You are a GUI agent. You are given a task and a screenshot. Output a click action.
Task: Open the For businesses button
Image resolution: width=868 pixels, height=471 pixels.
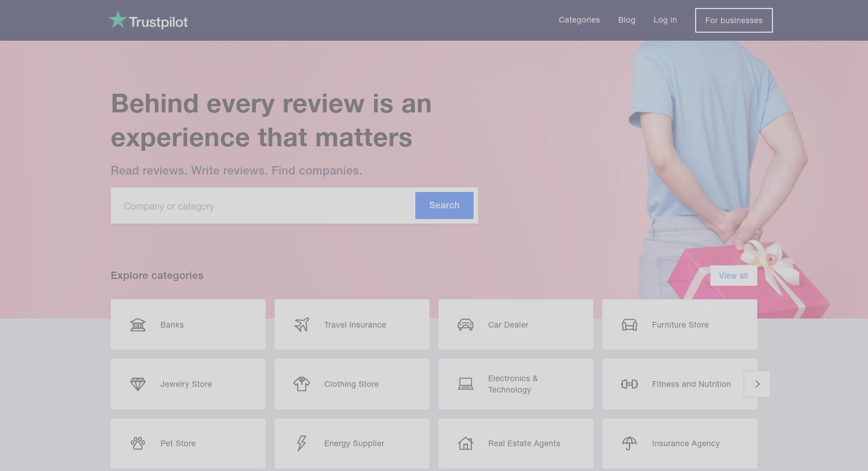point(734,20)
